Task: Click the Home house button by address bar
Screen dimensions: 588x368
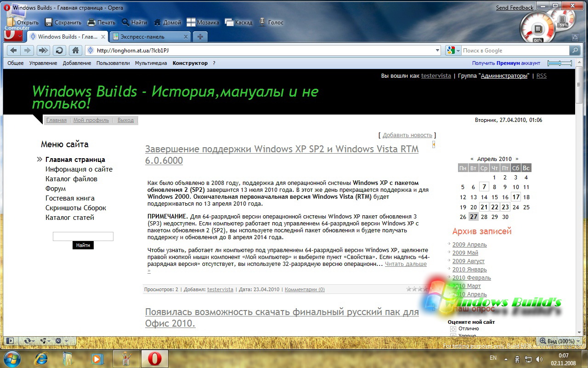Action: 76,51
